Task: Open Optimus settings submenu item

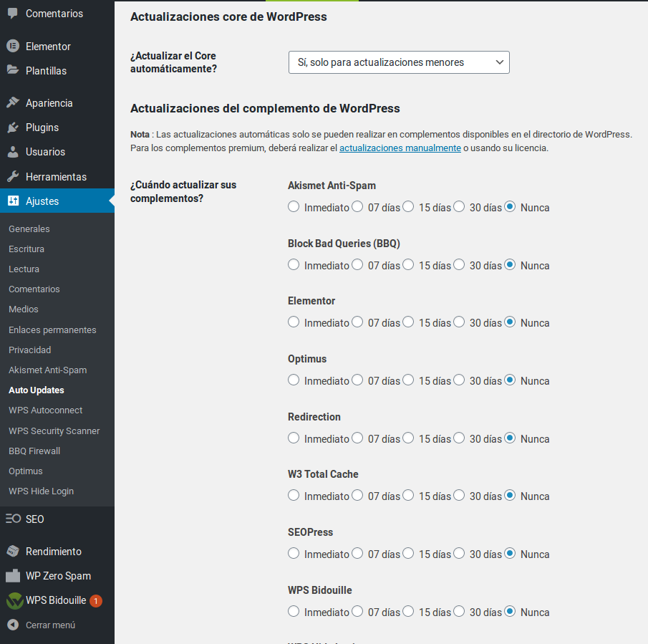Action: click(26, 471)
